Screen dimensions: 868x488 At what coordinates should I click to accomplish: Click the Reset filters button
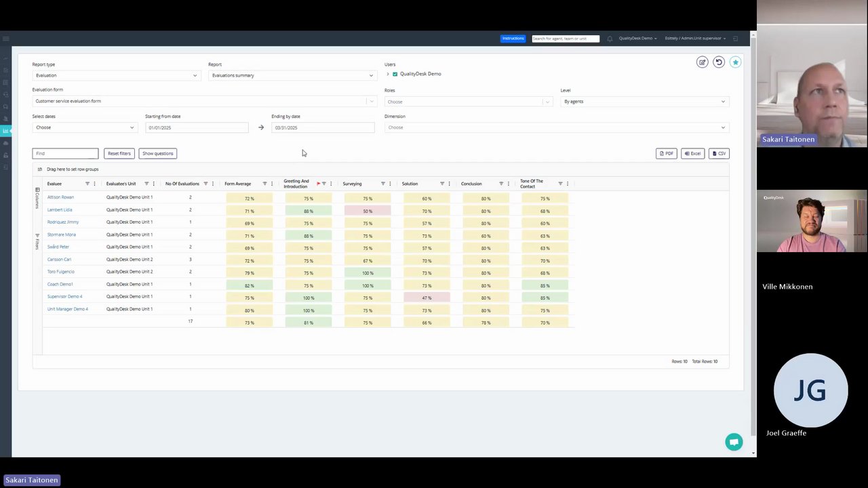coord(119,154)
